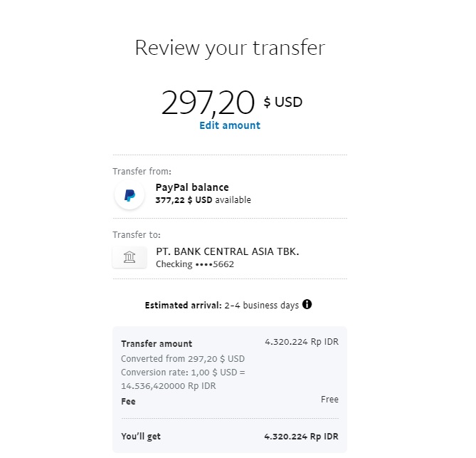Click the You'll get label
This screenshot has height=458, width=476.
click(x=142, y=435)
